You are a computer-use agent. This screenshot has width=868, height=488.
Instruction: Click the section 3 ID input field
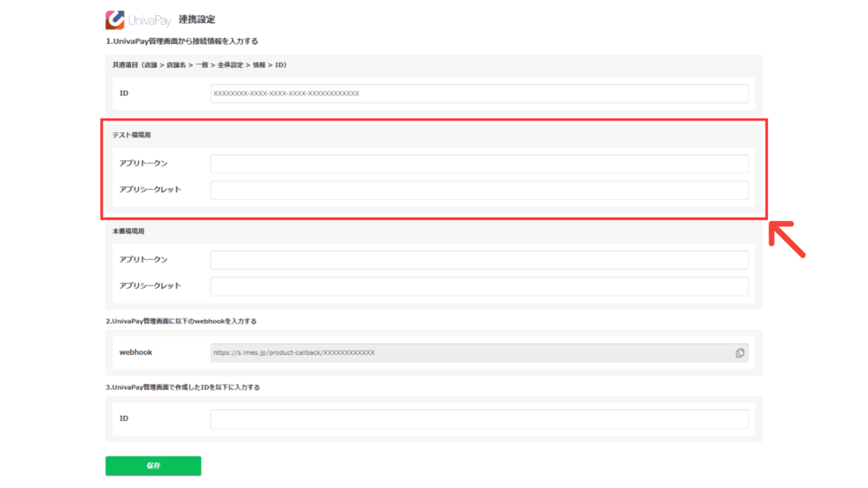(x=480, y=419)
